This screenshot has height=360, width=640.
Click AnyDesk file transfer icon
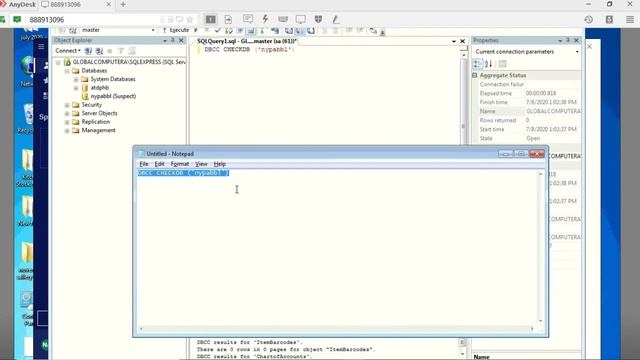tap(228, 19)
